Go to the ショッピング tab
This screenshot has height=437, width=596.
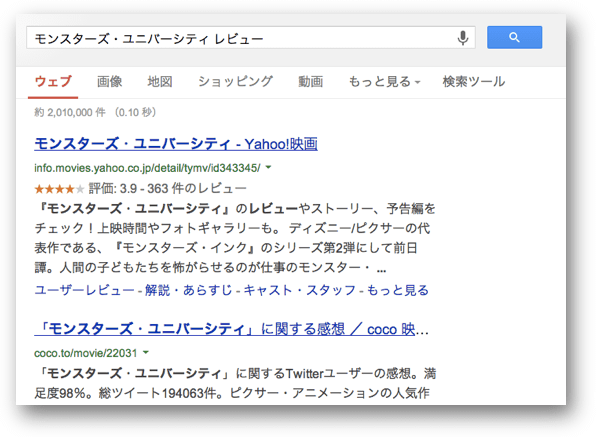coord(235,81)
